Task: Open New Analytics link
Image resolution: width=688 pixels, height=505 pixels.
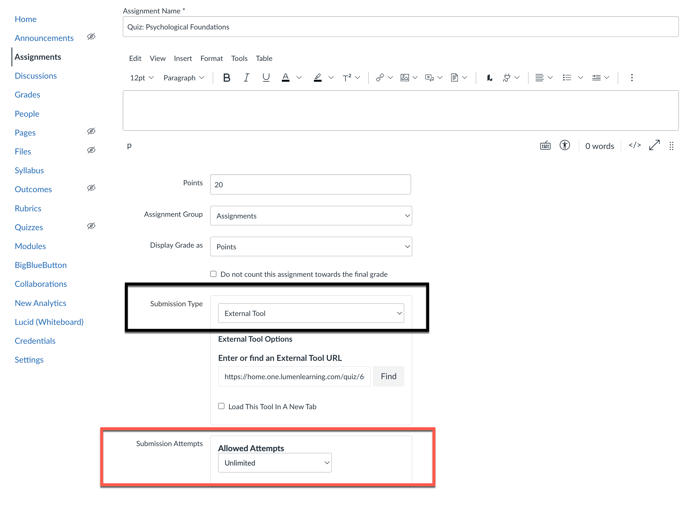Action: pos(40,303)
